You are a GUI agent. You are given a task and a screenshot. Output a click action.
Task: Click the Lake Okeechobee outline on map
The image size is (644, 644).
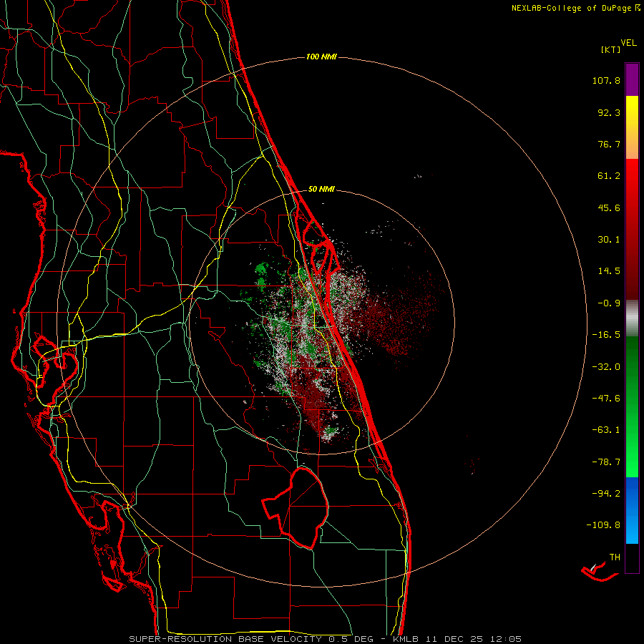tap(296, 507)
